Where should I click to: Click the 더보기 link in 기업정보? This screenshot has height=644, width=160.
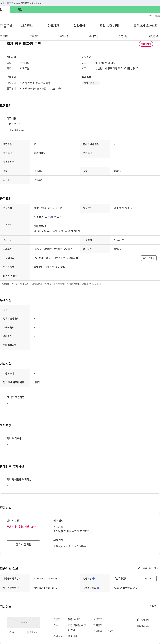[154, 606]
